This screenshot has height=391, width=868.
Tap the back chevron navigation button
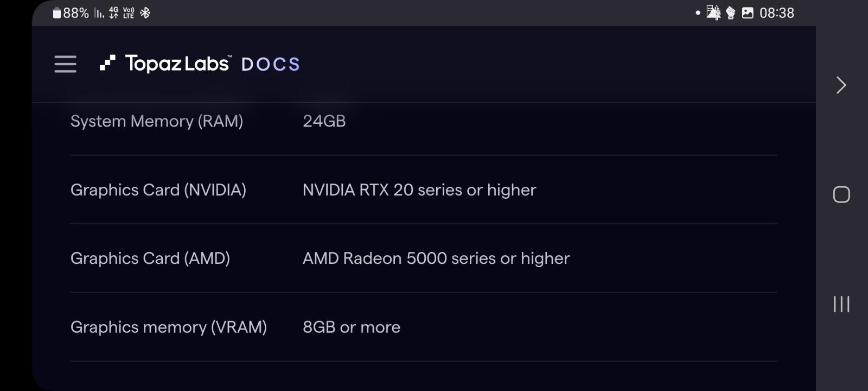(841, 85)
